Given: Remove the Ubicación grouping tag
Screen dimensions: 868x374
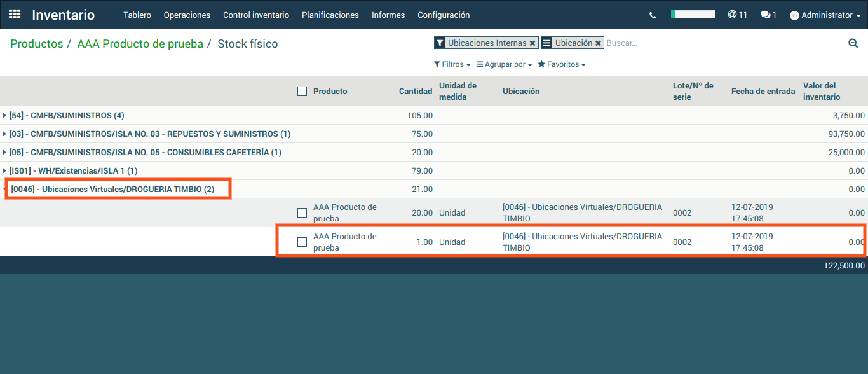Looking at the screenshot, I should pyautogui.click(x=598, y=43).
